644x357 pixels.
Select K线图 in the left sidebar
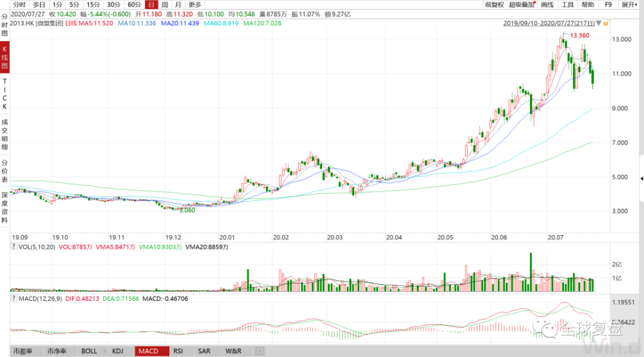tap(5, 57)
